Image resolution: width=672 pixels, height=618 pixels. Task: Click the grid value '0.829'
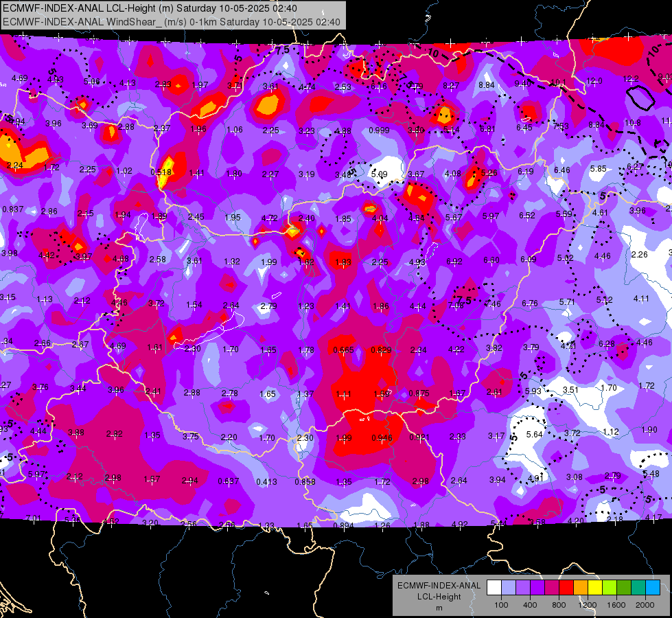pos(381,350)
